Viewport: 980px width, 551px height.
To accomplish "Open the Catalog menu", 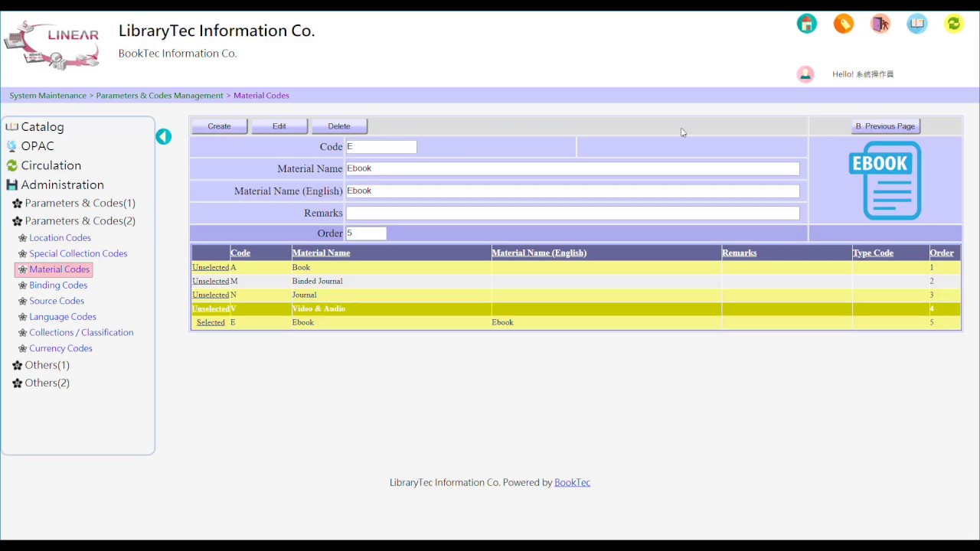I will (43, 127).
